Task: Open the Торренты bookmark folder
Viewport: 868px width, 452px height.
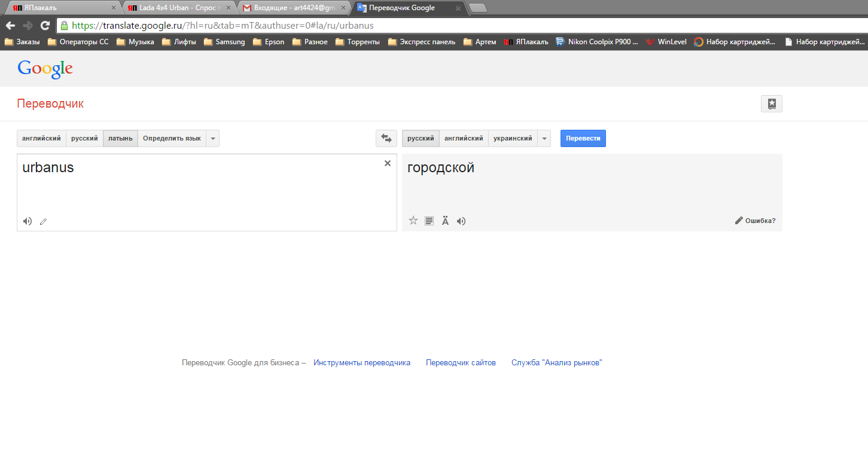Action: tap(358, 42)
